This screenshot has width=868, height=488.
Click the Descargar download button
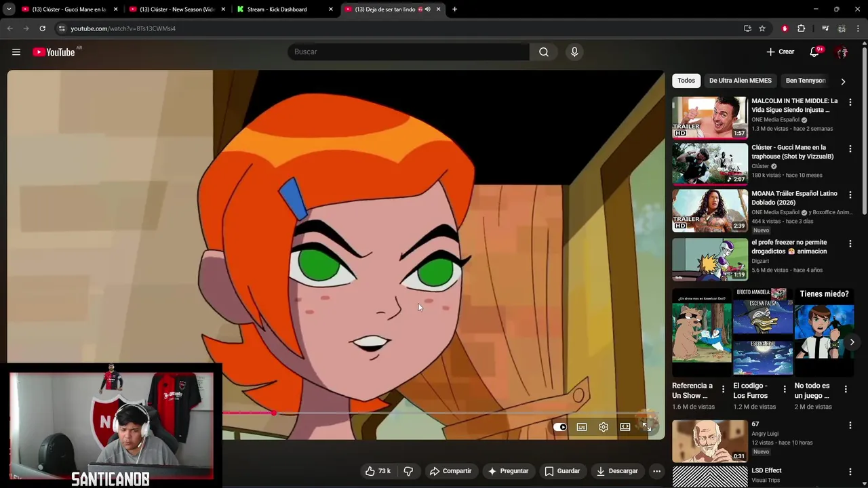click(x=617, y=471)
